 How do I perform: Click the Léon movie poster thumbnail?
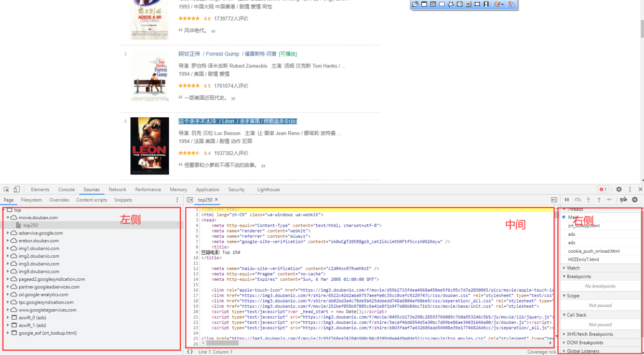(x=150, y=146)
